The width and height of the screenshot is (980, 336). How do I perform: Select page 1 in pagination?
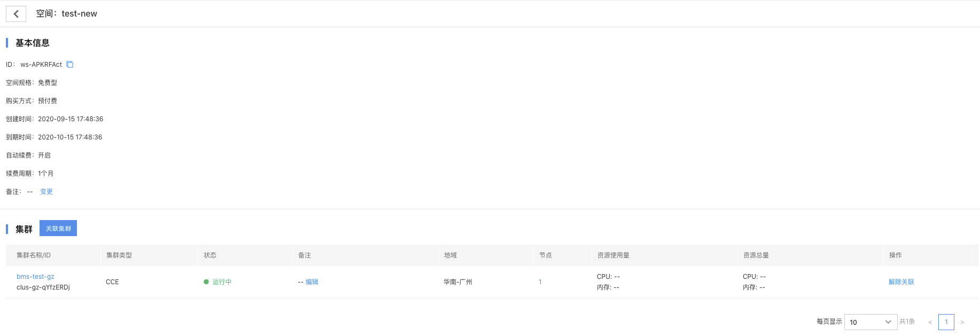[x=946, y=322]
